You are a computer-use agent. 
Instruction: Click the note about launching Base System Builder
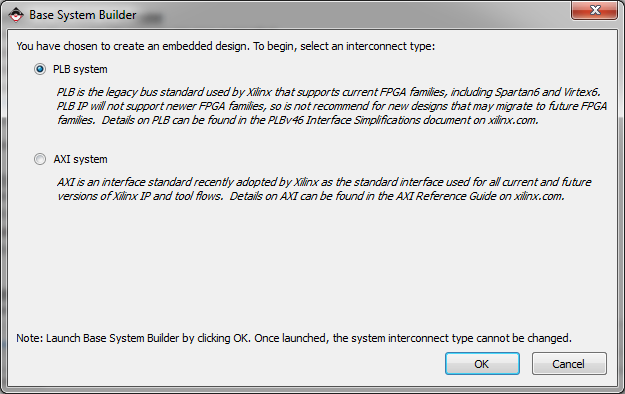coord(294,338)
